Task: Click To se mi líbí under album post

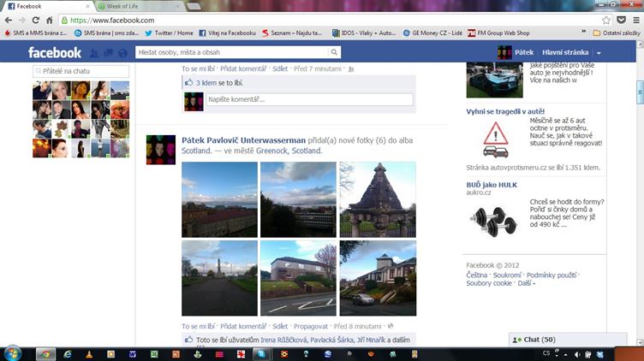Action: click(x=198, y=327)
